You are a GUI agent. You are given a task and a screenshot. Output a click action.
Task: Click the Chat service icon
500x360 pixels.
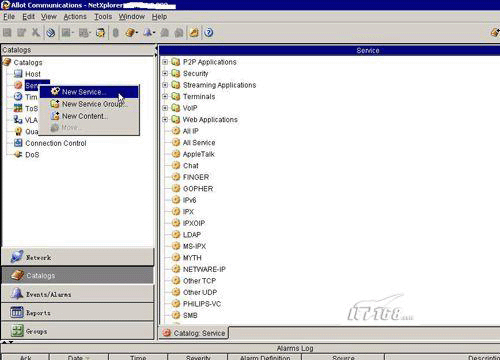tap(176, 165)
